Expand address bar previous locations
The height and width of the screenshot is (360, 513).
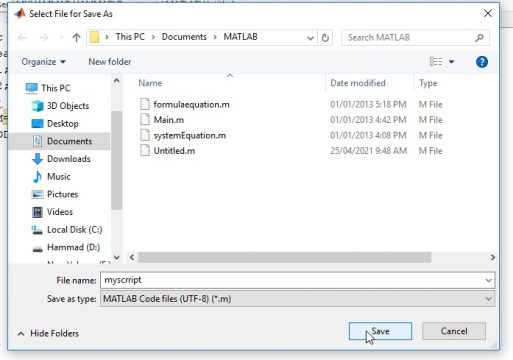[x=310, y=38]
